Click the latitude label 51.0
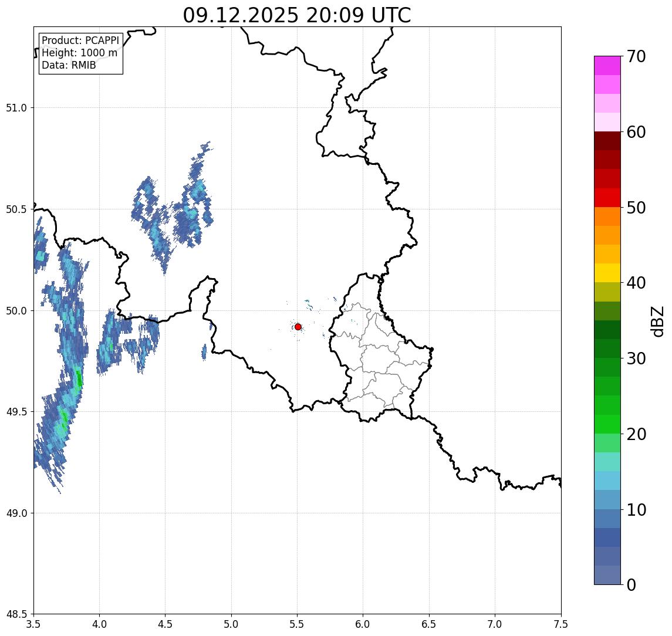The height and width of the screenshot is (636, 672). click(x=16, y=108)
